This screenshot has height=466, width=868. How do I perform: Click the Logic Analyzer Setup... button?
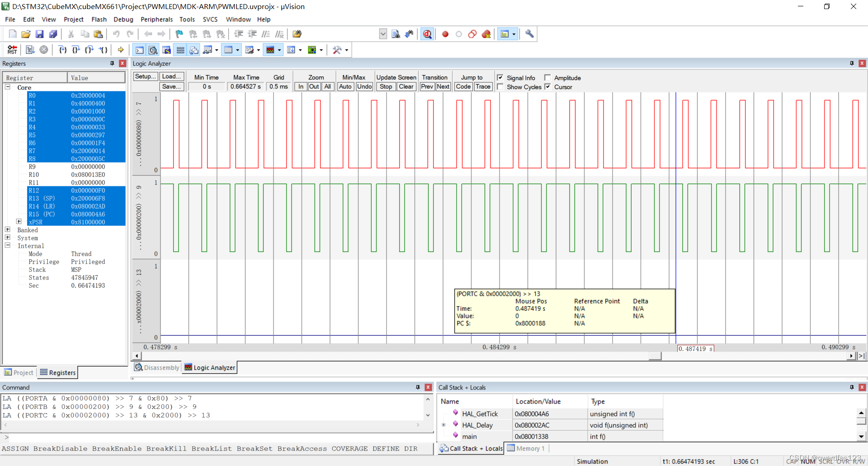145,76
